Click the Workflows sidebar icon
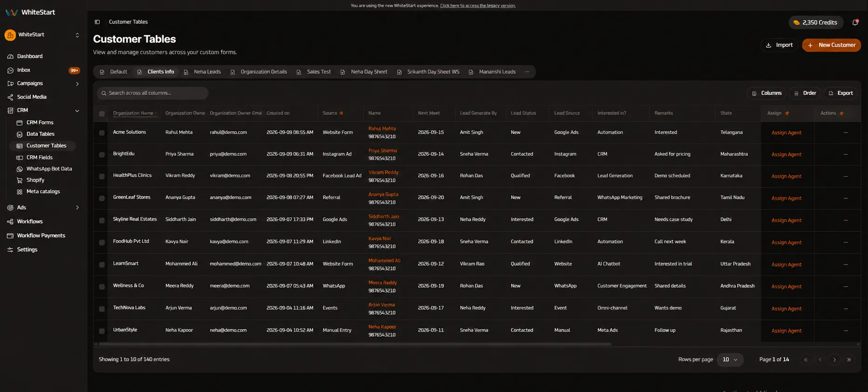 click(10, 222)
